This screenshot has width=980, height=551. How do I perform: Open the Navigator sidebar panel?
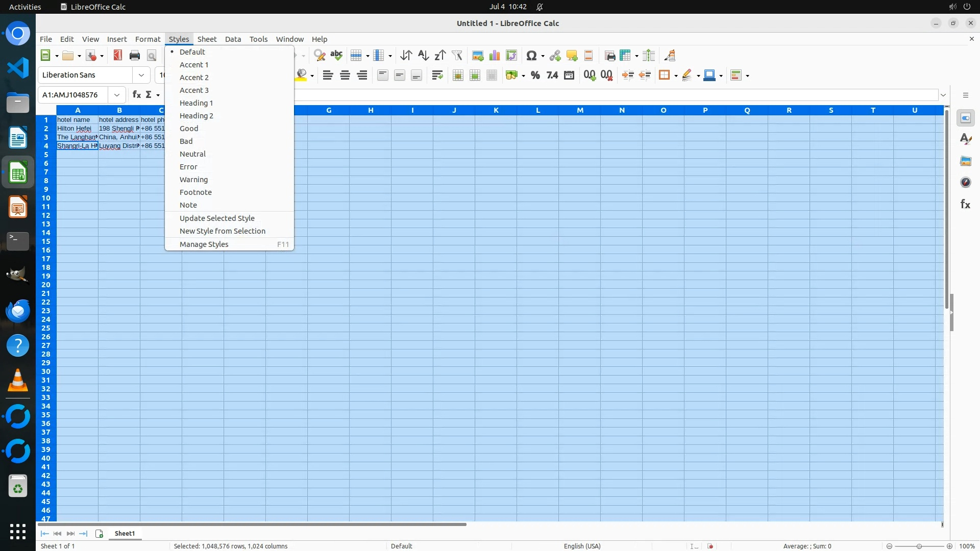point(965,182)
